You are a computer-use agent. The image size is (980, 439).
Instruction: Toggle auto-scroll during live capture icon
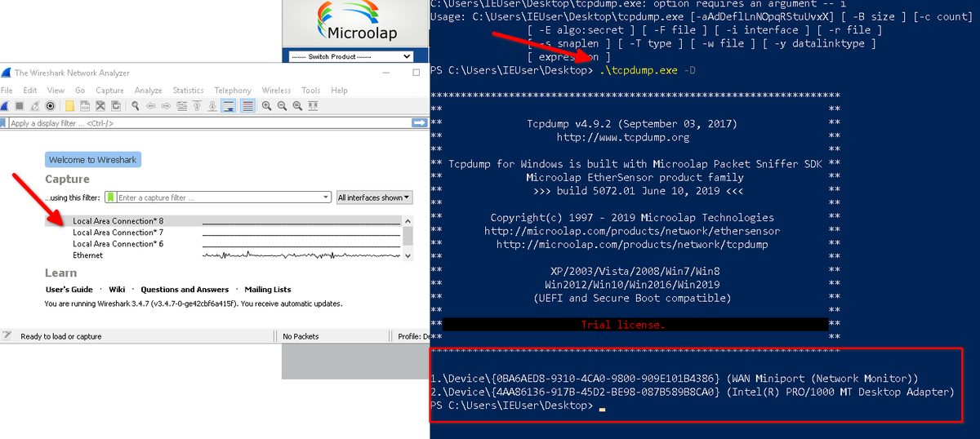pyautogui.click(x=229, y=106)
